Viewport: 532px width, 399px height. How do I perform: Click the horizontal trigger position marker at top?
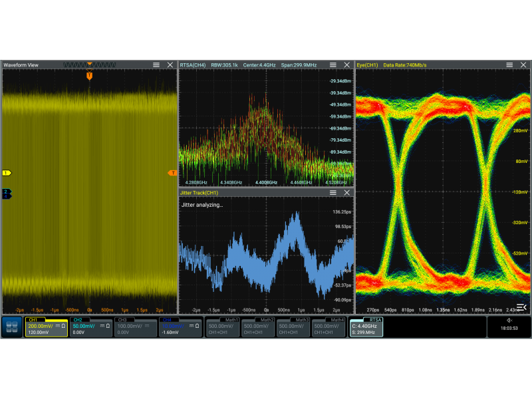tap(90, 76)
